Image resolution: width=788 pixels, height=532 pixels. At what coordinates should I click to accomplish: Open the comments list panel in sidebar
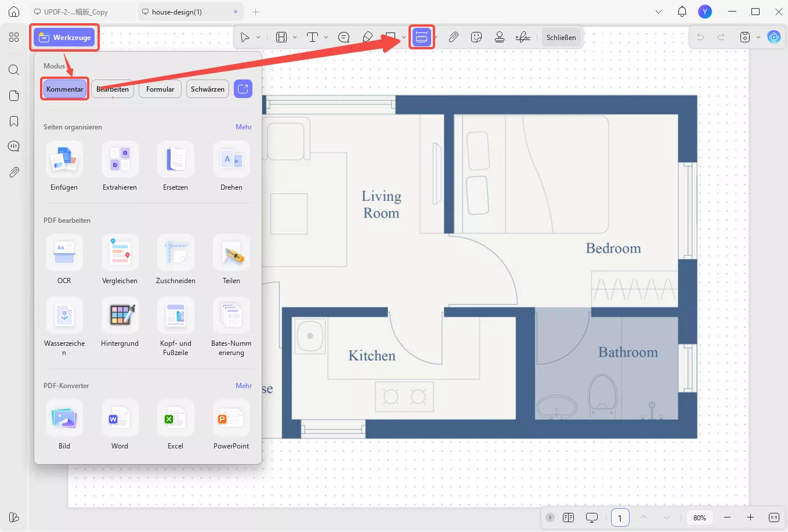pyautogui.click(x=14, y=146)
